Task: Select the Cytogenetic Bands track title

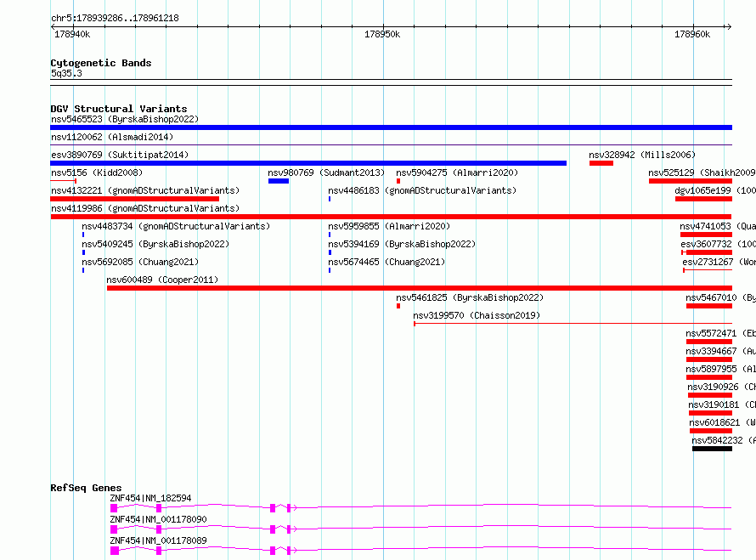Action: (x=101, y=63)
